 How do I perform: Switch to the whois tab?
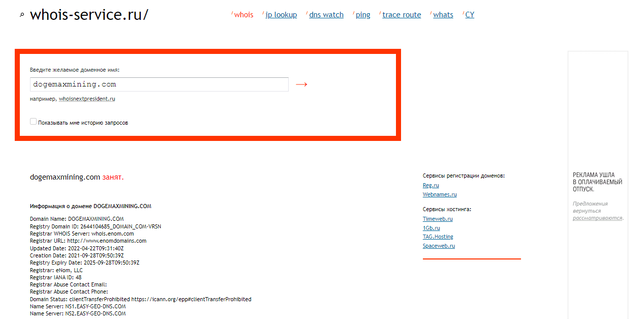(x=243, y=15)
